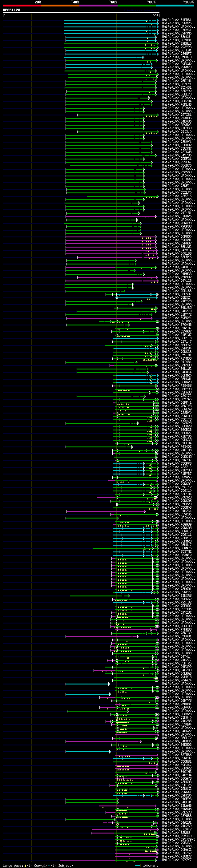This screenshot has height=868, width=197.
Task: Select label UniRef100_Q5RF31
Action: pyautogui.click(x=177, y=159)
